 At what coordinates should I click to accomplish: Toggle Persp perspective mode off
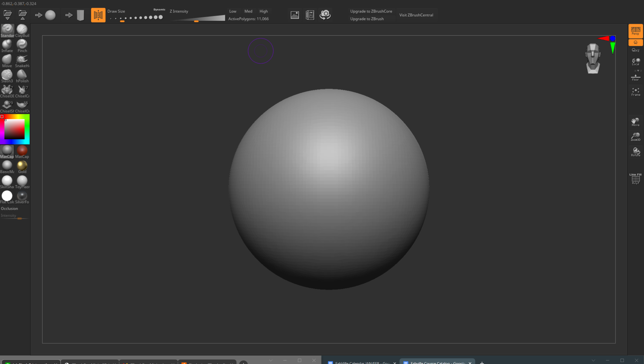pyautogui.click(x=635, y=31)
